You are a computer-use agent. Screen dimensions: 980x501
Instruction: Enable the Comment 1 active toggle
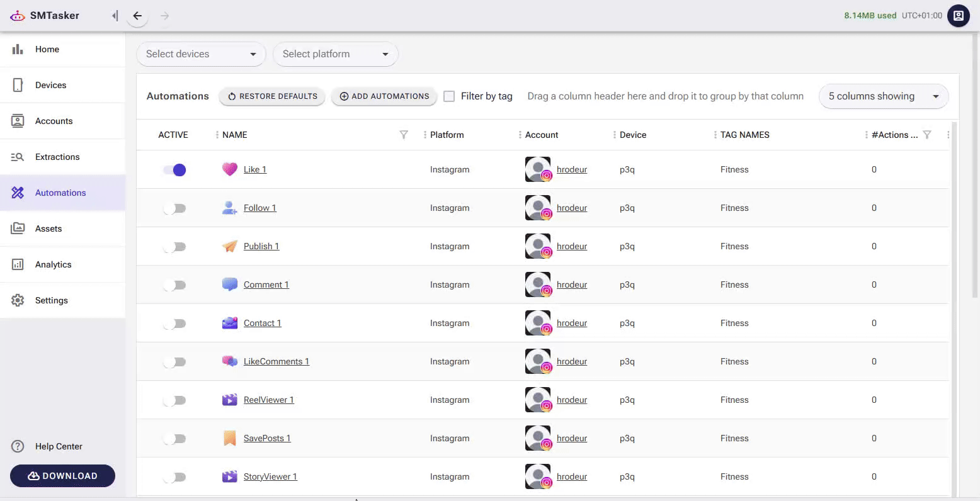[174, 285]
